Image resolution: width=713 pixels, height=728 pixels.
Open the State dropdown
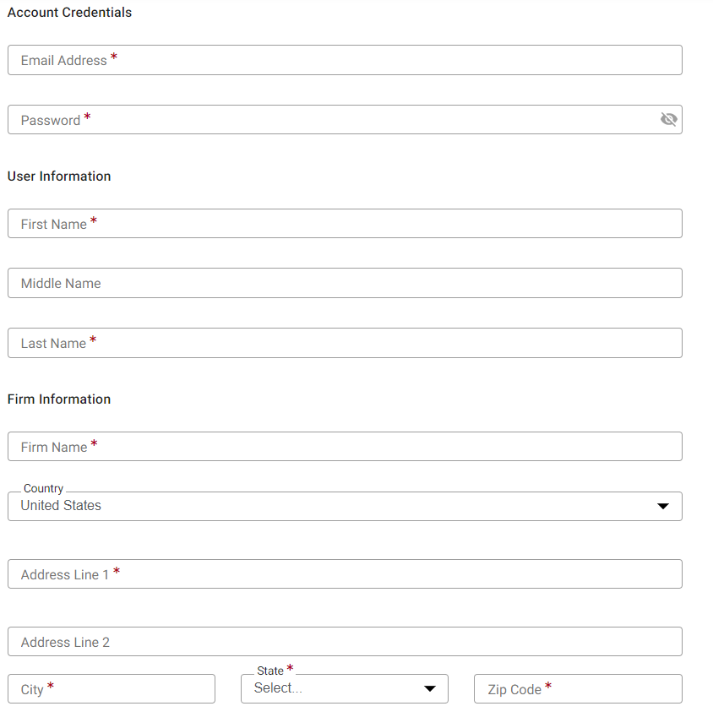(x=345, y=688)
